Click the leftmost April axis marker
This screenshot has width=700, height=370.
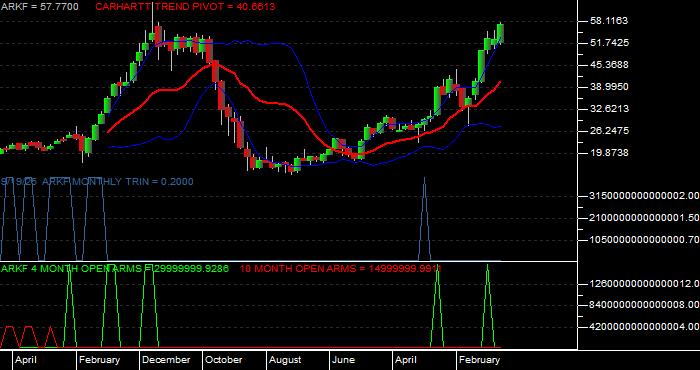coord(26,360)
